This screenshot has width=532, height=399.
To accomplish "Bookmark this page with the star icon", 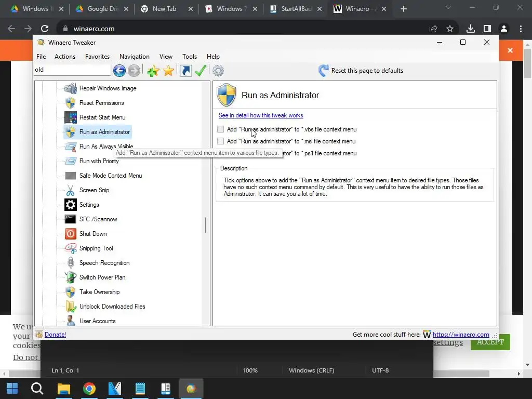I will (x=450, y=29).
